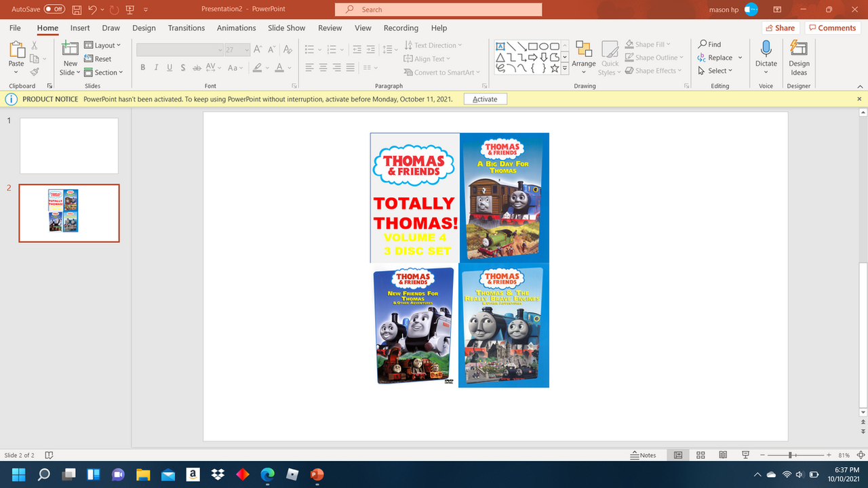Open the File tab
Image resolution: width=868 pixels, height=488 pixels.
(15, 28)
